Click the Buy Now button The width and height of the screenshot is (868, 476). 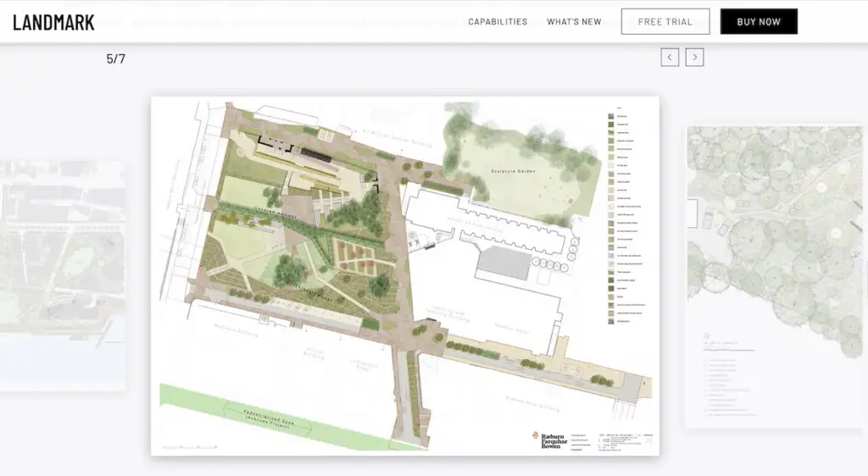[759, 21]
